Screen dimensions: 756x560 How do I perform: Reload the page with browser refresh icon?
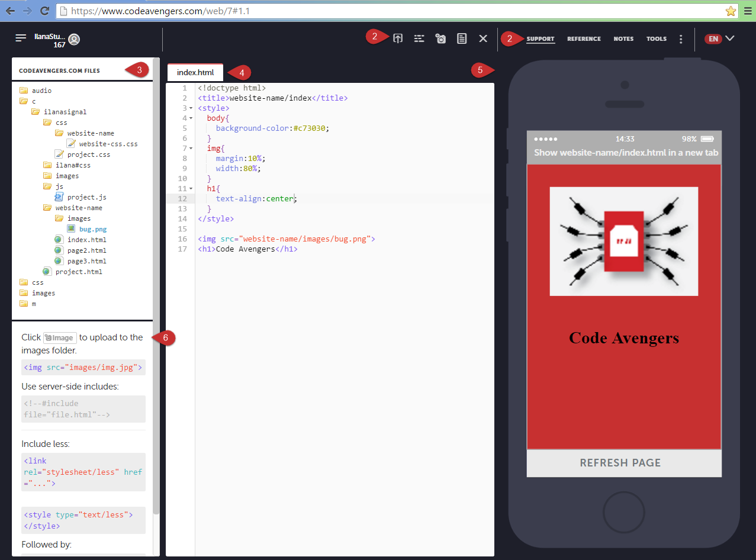click(44, 11)
